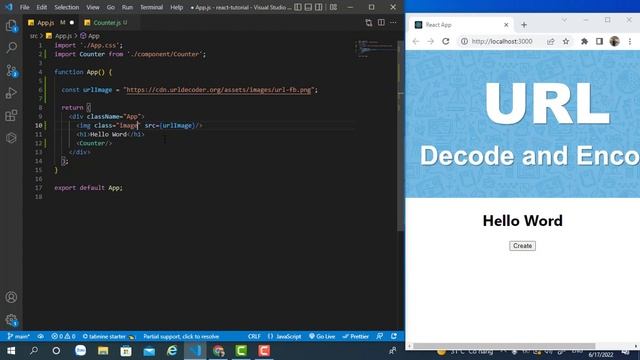This screenshot has width=640, height=360.
Task: Click the share page icon in the address bar
Action: point(551,41)
